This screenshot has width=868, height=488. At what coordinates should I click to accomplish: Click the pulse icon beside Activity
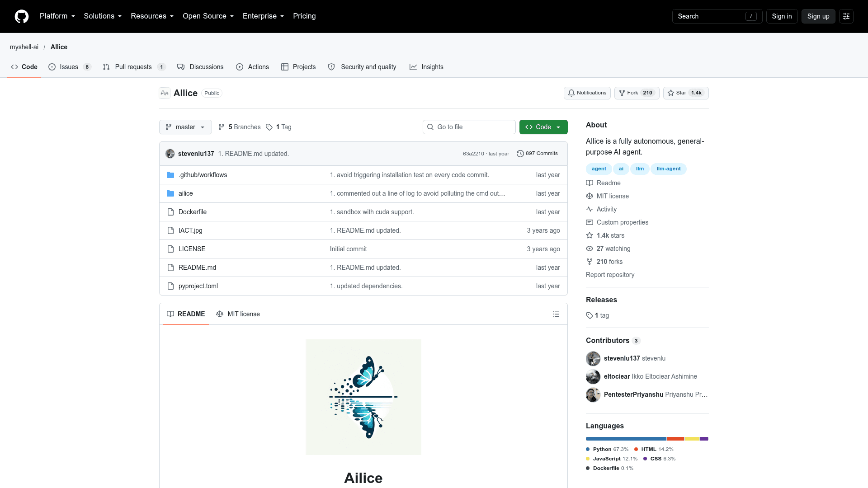[x=590, y=209]
